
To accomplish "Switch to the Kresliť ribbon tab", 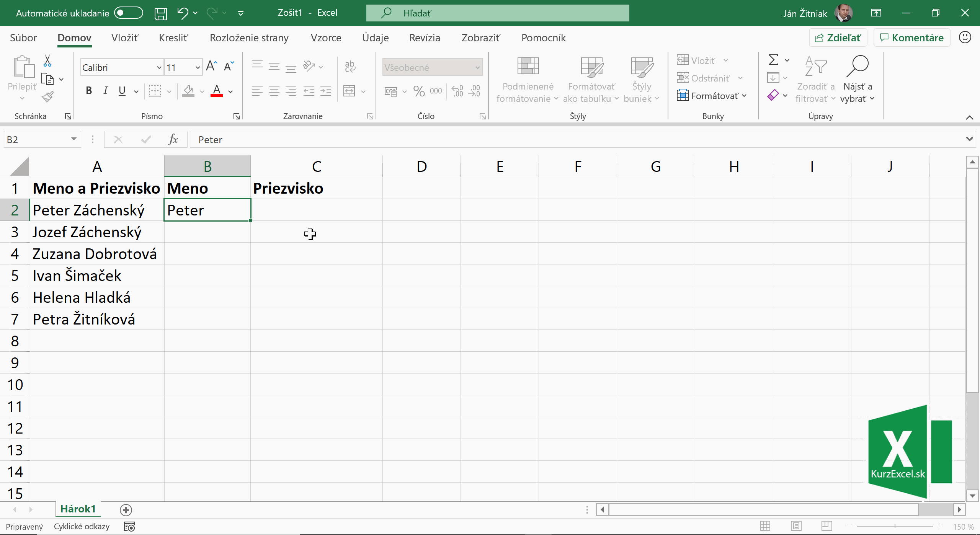I will (x=173, y=38).
